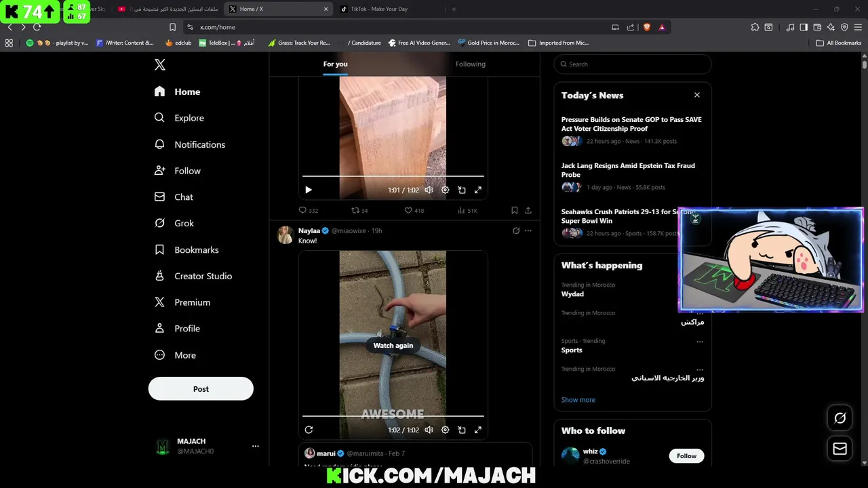This screenshot has width=868, height=488.
Task: Open quoted post by marui
Action: click(x=416, y=455)
